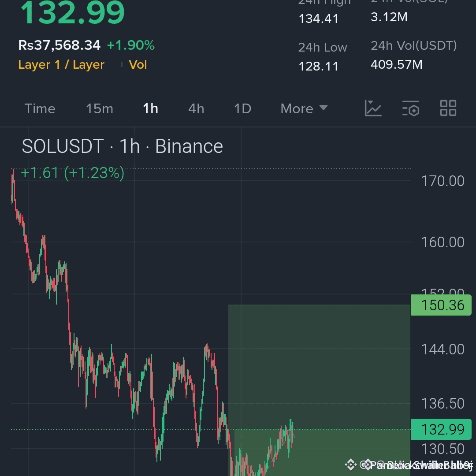Select the 15m interval tab
476x476 pixels.
point(100,108)
